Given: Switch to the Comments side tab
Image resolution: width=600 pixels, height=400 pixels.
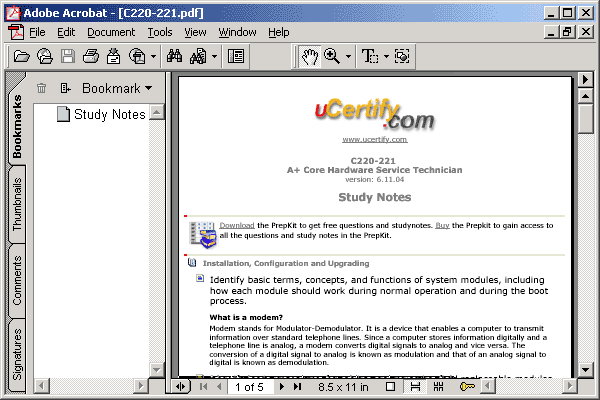Looking at the screenshot, I should point(17,281).
